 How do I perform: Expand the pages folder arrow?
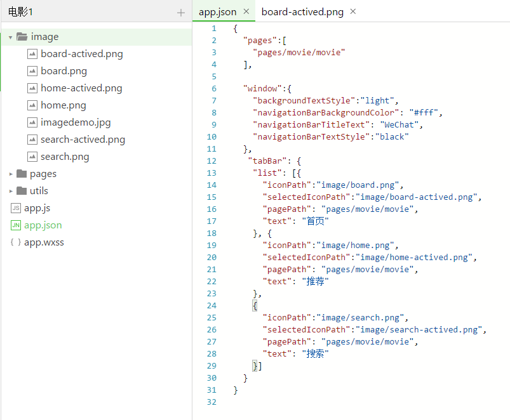click(x=11, y=174)
